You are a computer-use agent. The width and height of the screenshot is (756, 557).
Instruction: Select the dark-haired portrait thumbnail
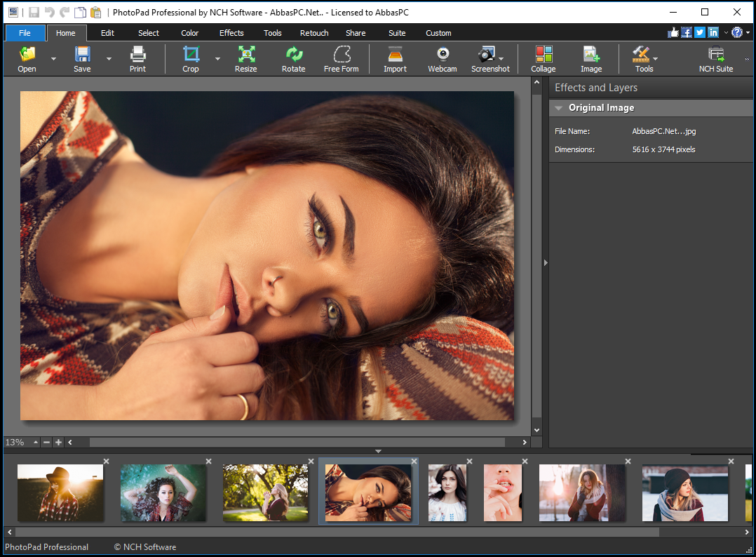tap(447, 493)
